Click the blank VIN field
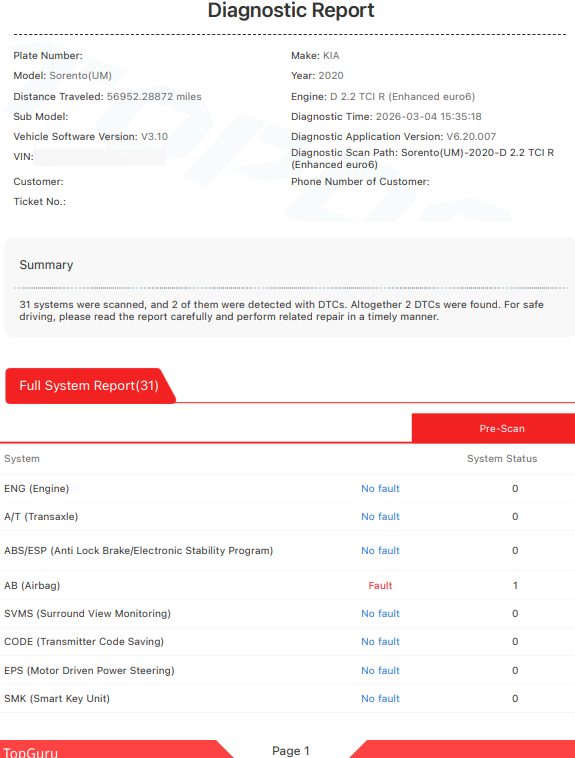 point(99,157)
